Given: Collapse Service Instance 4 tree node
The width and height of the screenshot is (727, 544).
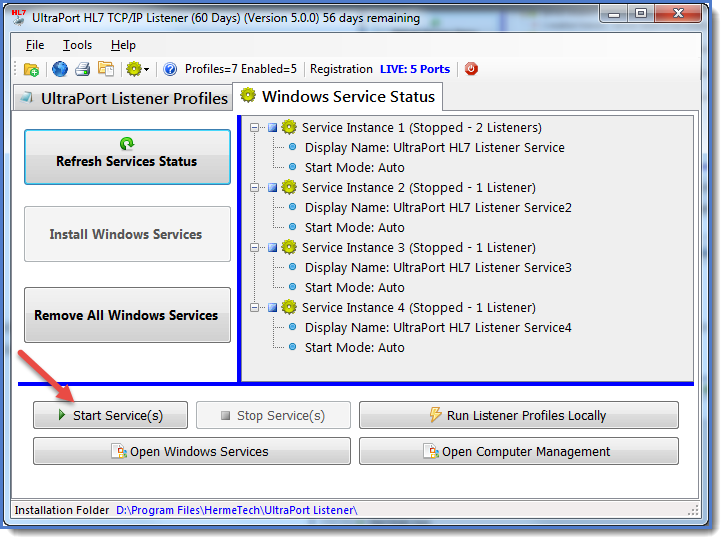Looking at the screenshot, I should (255, 307).
